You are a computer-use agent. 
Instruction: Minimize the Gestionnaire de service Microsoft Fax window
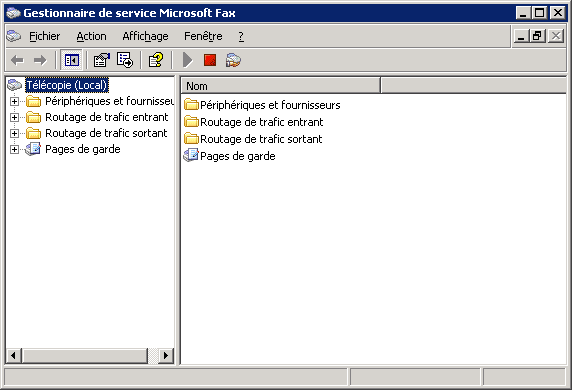523,13
